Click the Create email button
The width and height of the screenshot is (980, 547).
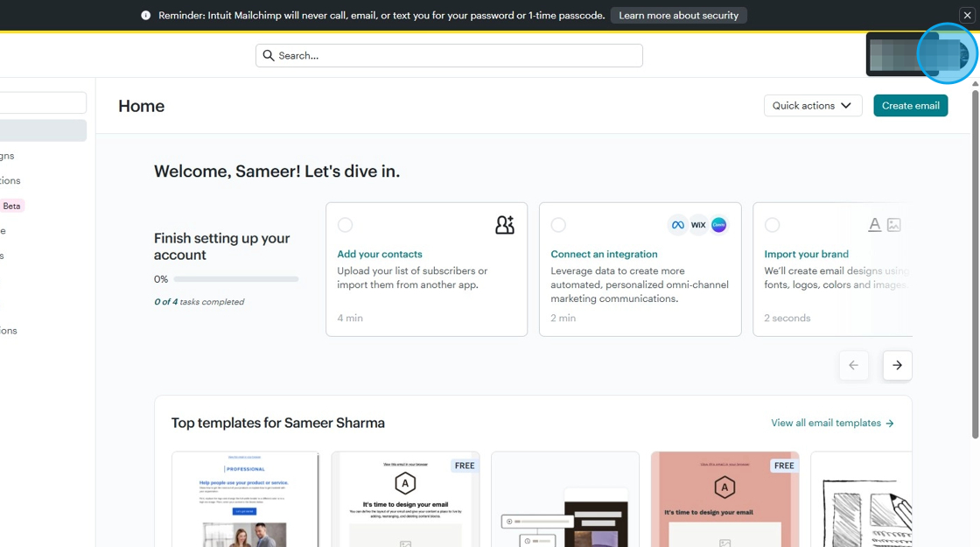tap(910, 106)
